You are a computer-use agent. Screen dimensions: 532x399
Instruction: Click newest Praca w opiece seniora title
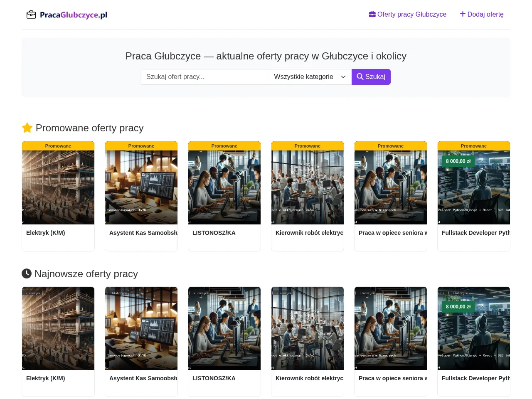[x=393, y=378]
